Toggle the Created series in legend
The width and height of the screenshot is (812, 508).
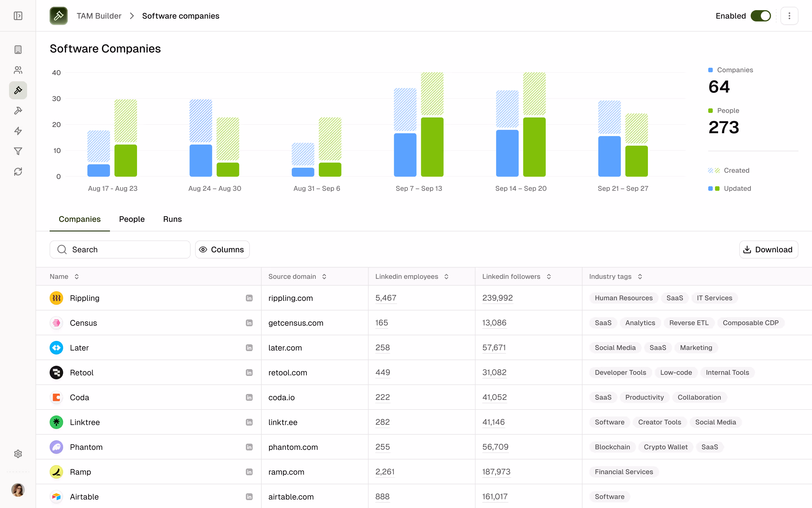(729, 170)
